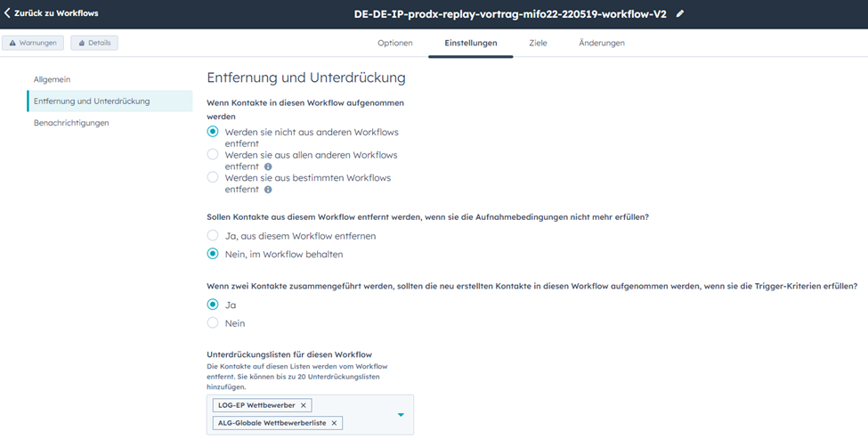Remove ALG-Globale Wettbewerberliste with X

click(x=334, y=423)
